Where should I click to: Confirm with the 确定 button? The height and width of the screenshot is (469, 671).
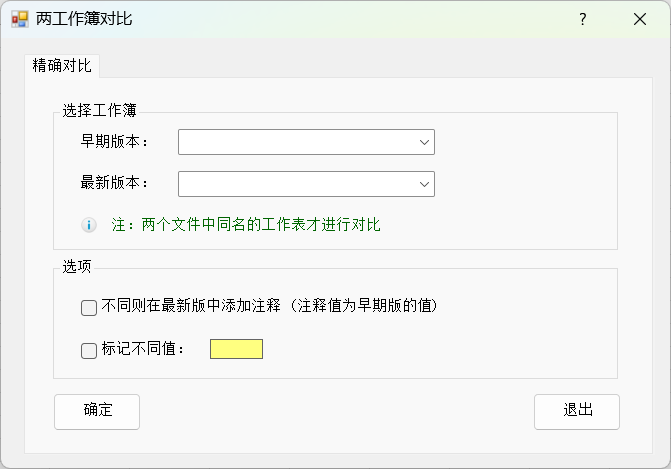pyautogui.click(x=97, y=412)
